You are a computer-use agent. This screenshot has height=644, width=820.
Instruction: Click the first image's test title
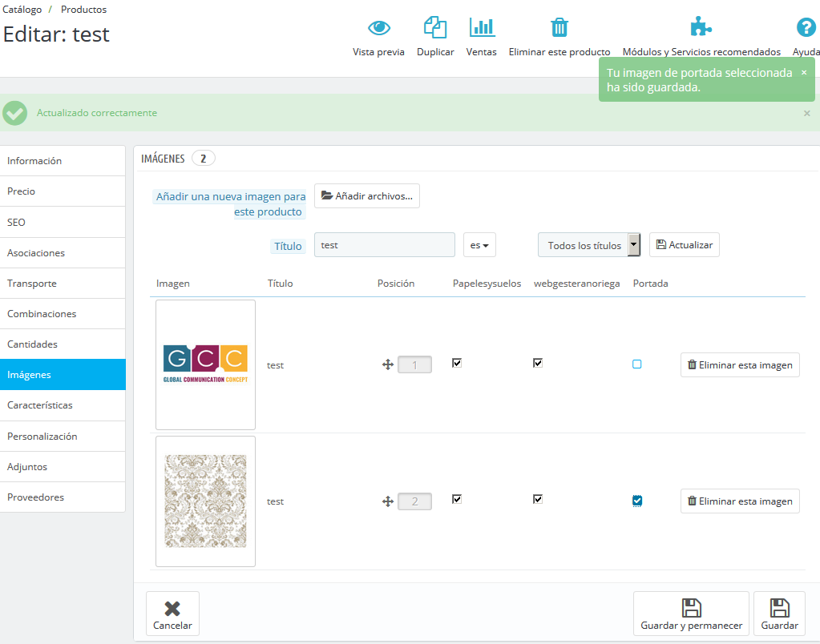click(275, 365)
